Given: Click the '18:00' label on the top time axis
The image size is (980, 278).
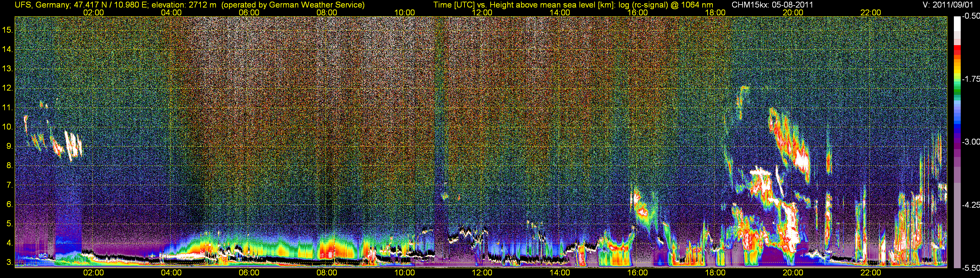Looking at the screenshot, I should [715, 12].
